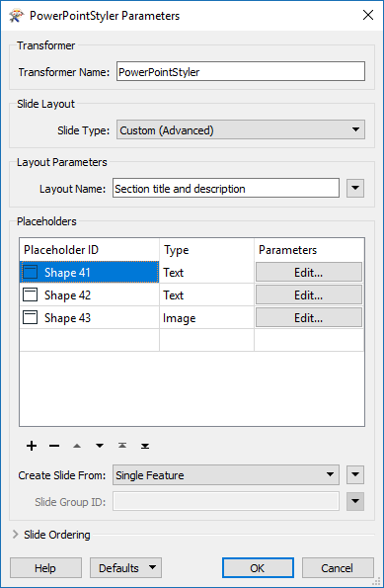Click the Shape 43 placeholder icon
384x588 pixels.
pos(30,317)
